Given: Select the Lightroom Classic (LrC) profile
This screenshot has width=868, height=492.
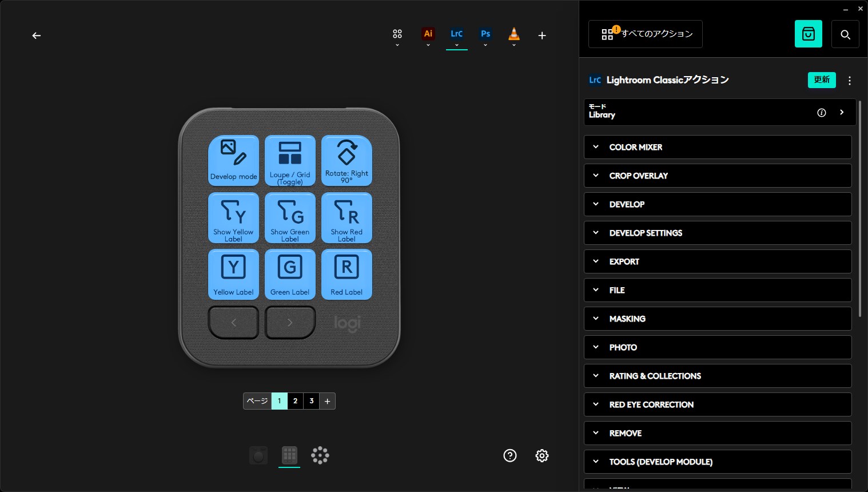Looking at the screenshot, I should pos(456,34).
